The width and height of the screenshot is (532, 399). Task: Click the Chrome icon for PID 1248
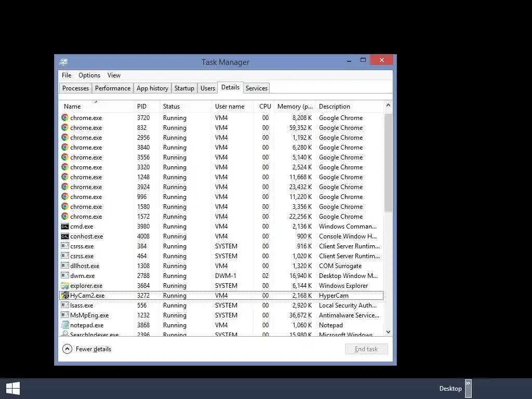point(65,177)
